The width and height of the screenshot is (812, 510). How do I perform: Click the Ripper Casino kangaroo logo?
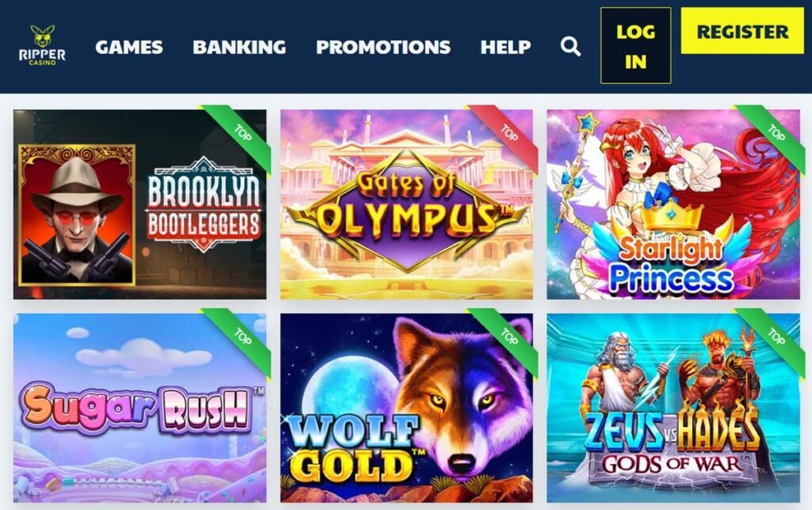(x=42, y=45)
